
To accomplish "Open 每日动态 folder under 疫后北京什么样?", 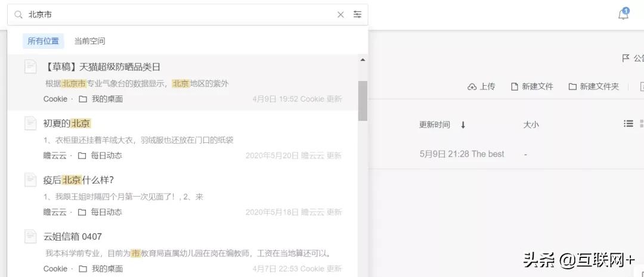I will tap(100, 212).
